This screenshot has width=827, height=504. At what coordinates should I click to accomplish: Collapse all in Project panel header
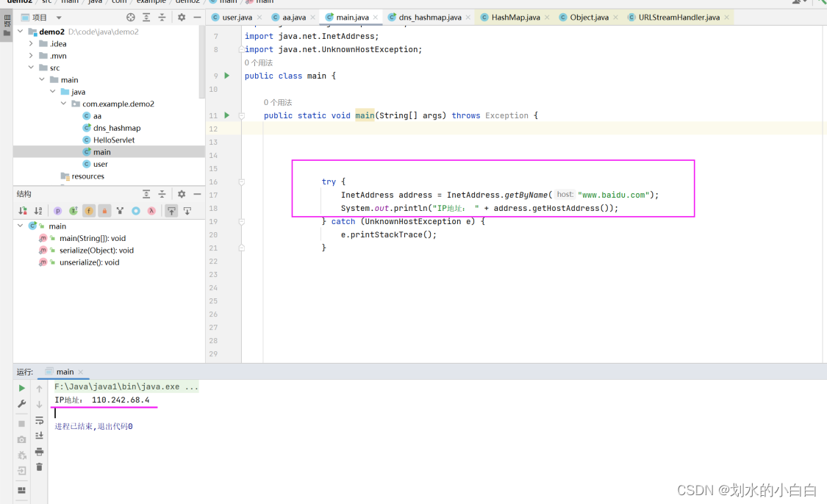(x=162, y=18)
